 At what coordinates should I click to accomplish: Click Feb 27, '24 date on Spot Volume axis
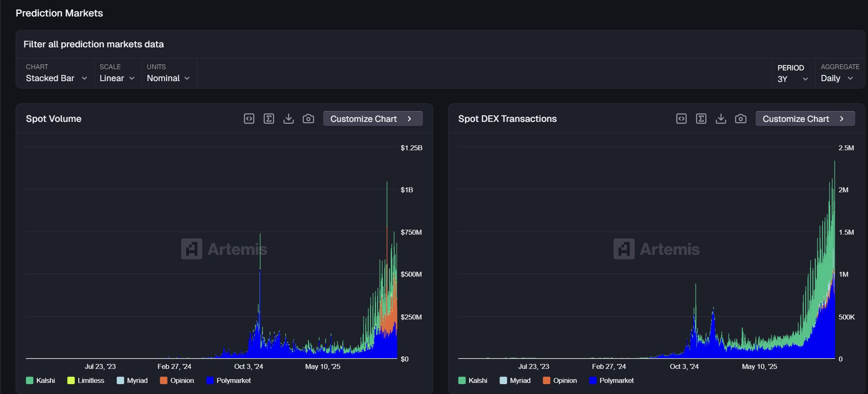(x=174, y=366)
